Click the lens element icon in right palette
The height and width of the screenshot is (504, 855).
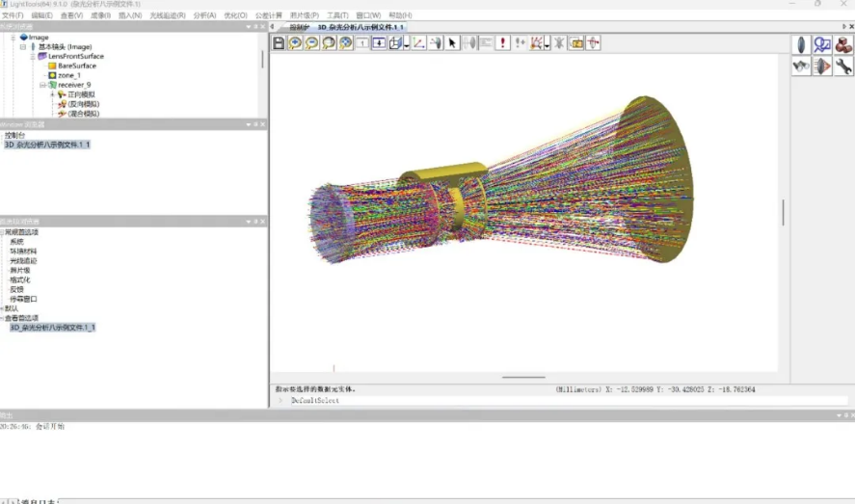tap(801, 45)
